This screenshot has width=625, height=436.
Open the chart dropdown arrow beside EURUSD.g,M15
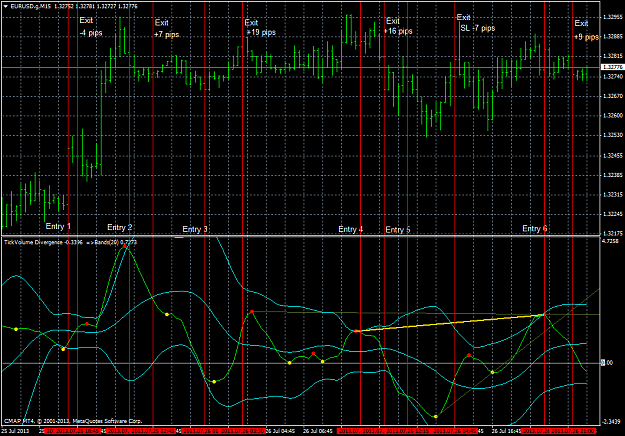pos(6,6)
